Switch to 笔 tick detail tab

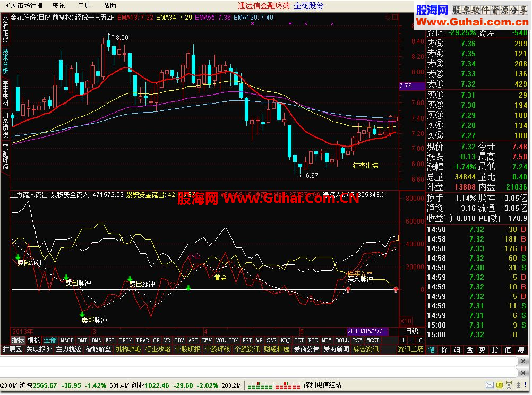click(431, 349)
